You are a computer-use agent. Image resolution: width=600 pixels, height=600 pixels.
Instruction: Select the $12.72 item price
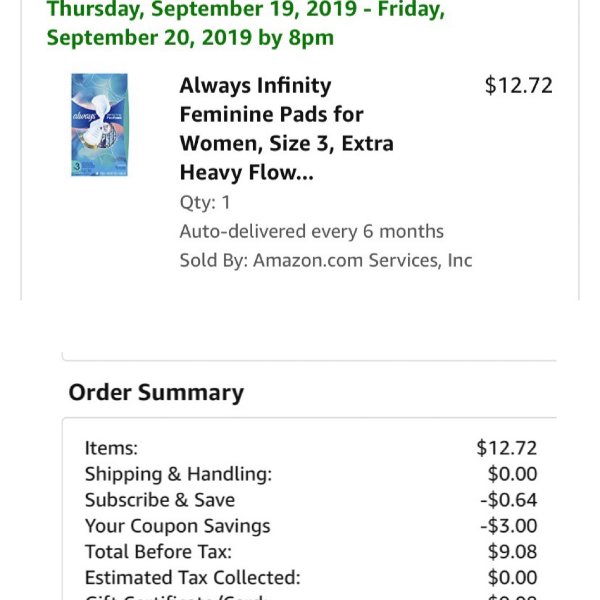[x=518, y=85]
